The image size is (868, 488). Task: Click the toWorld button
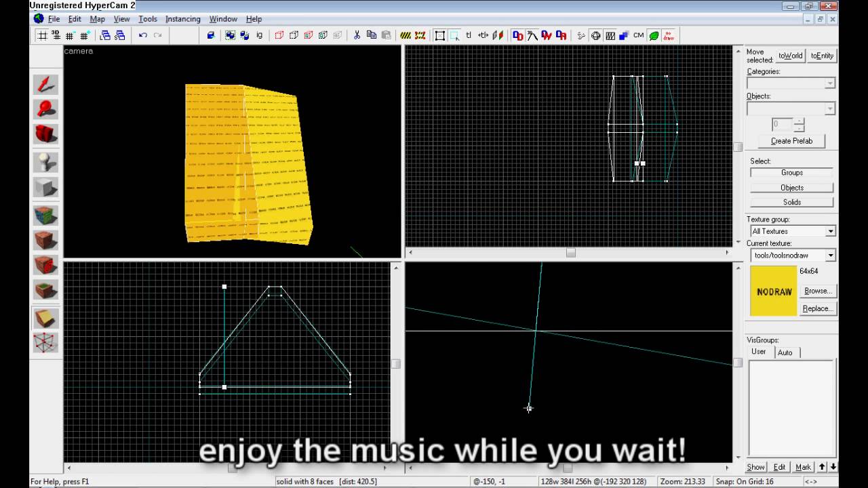pos(790,56)
